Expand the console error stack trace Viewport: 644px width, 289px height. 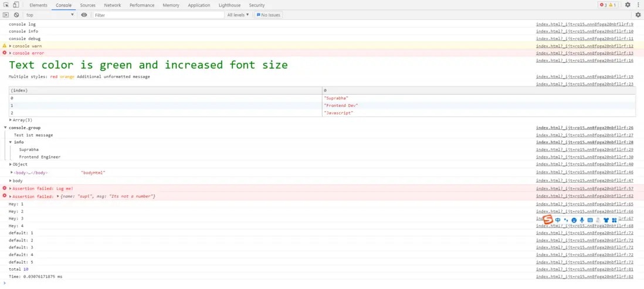[x=11, y=53]
